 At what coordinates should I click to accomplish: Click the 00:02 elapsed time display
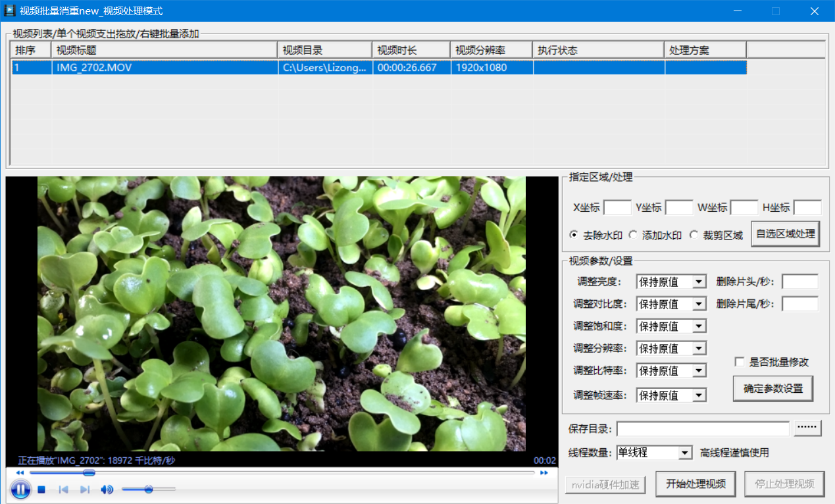(545, 460)
